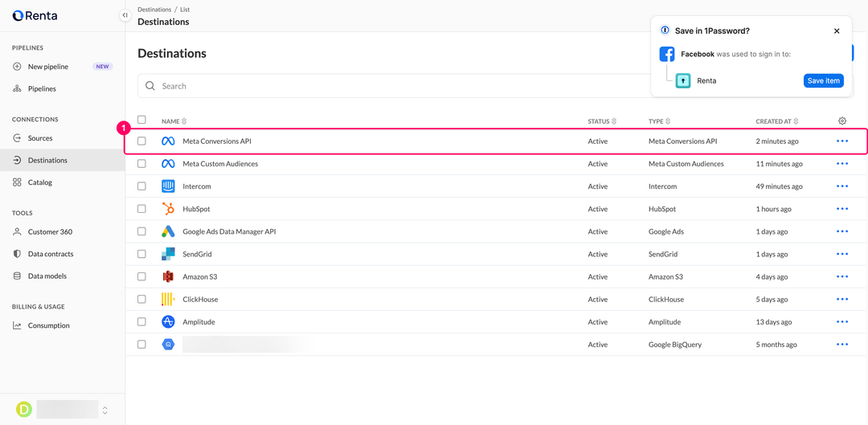Open Sources in sidebar
This screenshot has height=425, width=868.
click(62, 138)
